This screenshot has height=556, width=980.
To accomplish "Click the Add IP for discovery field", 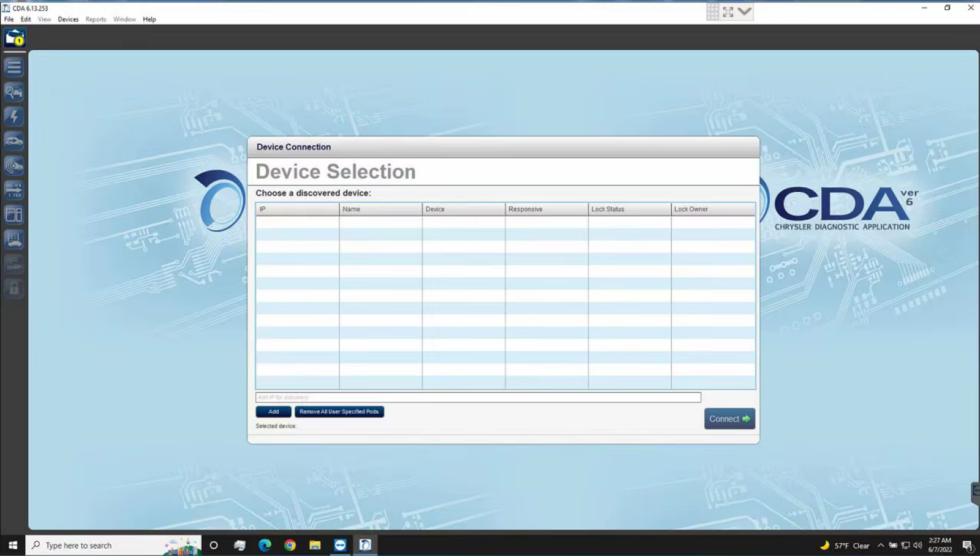I will (x=478, y=397).
